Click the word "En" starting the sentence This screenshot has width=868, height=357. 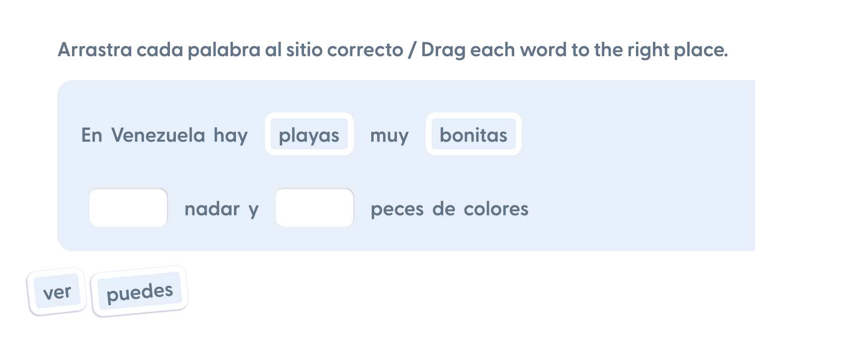(92, 135)
